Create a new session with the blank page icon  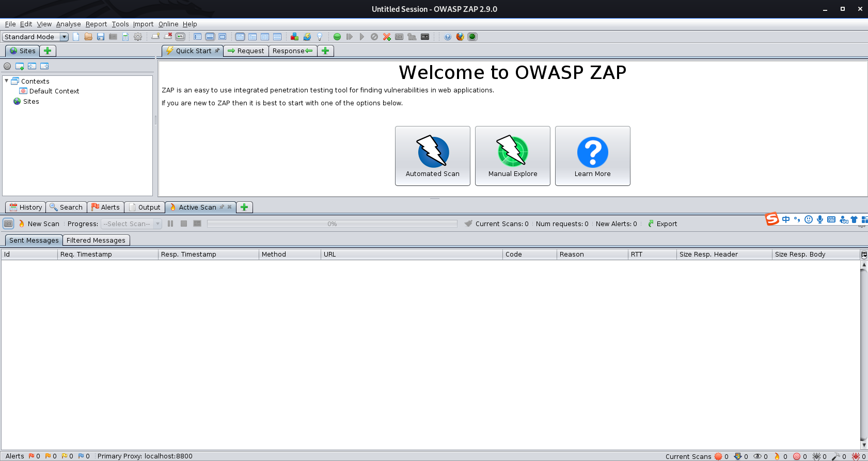pos(76,37)
